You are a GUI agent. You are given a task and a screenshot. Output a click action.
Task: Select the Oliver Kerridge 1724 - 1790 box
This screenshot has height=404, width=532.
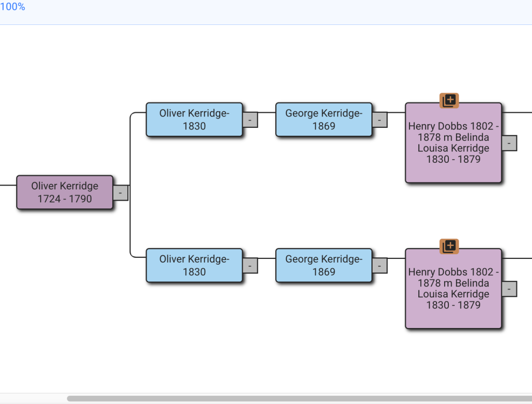64,192
